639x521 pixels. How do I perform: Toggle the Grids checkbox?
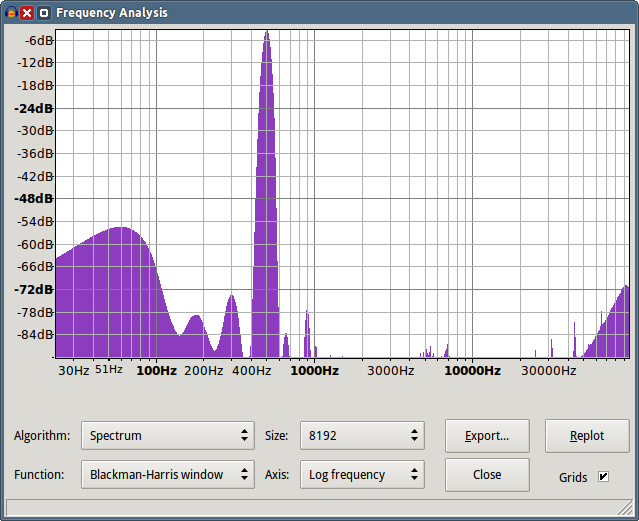pyautogui.click(x=604, y=477)
